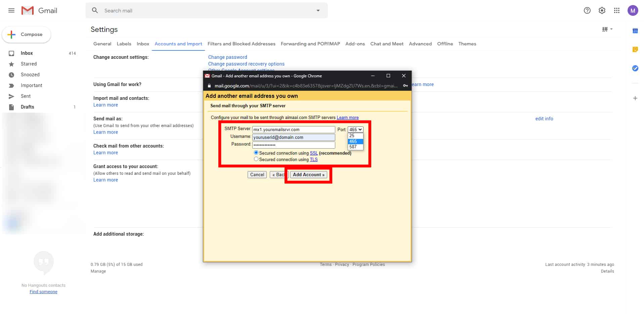The width and height of the screenshot is (644, 314).
Task: Click the Compose button
Action: (x=26, y=35)
